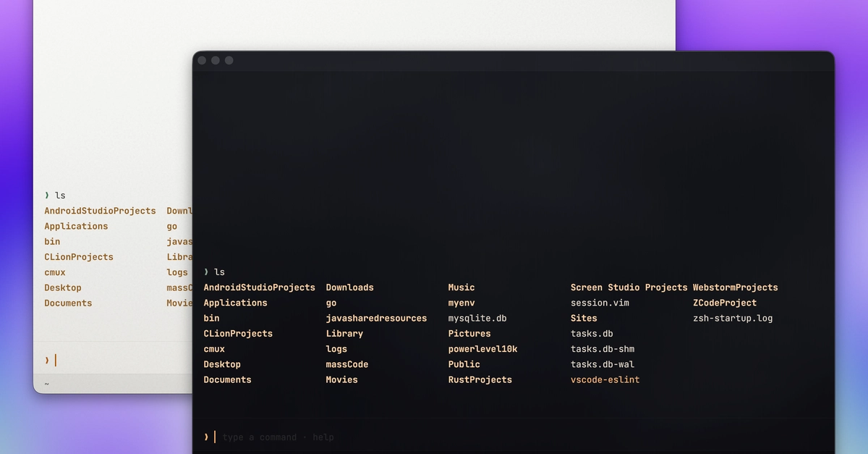Click Documents in the light terminal
The image size is (868, 454).
point(68,303)
